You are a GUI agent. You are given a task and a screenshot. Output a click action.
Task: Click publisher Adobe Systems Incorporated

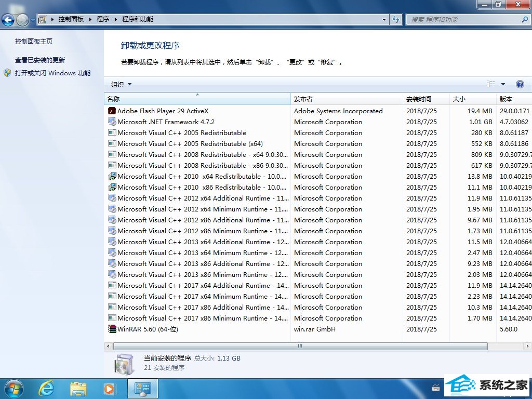pyautogui.click(x=338, y=111)
